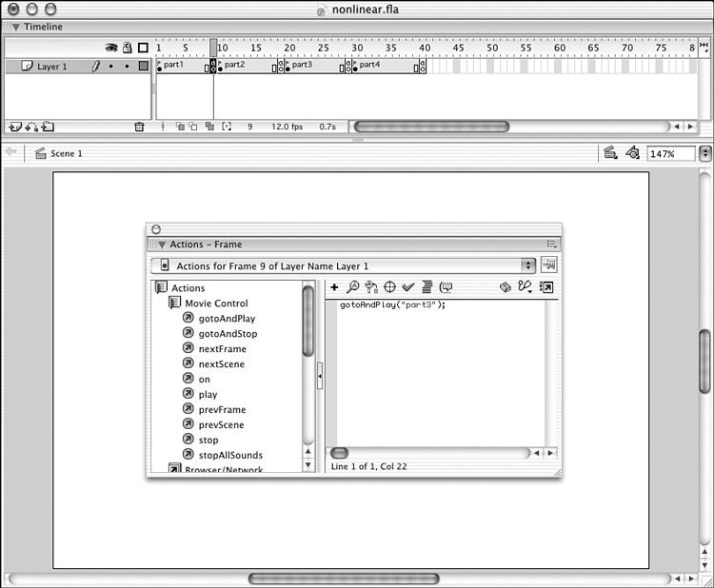Click the Find magnifier icon
Screen dimensions: 714x588
[x=353, y=286]
